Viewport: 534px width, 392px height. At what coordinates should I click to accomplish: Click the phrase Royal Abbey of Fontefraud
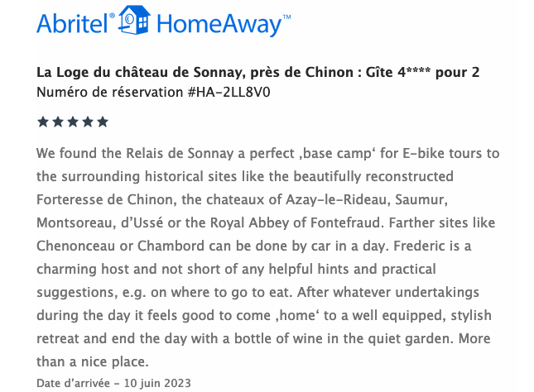point(295,222)
